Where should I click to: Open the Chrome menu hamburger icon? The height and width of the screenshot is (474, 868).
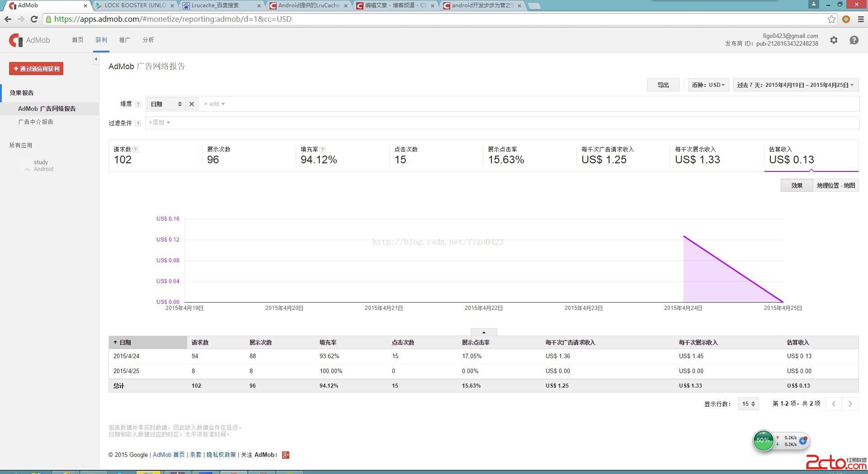[x=861, y=19]
